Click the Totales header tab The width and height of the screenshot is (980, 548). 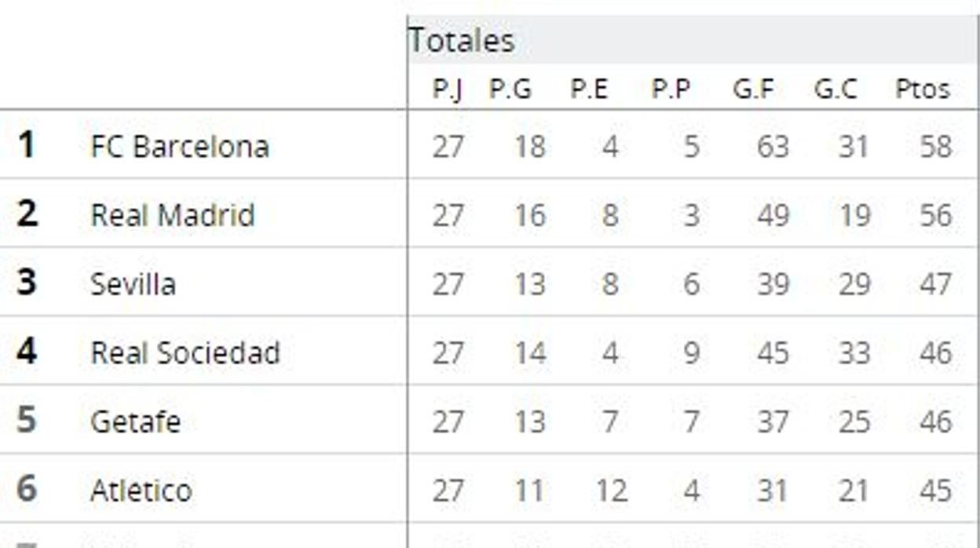[462, 41]
